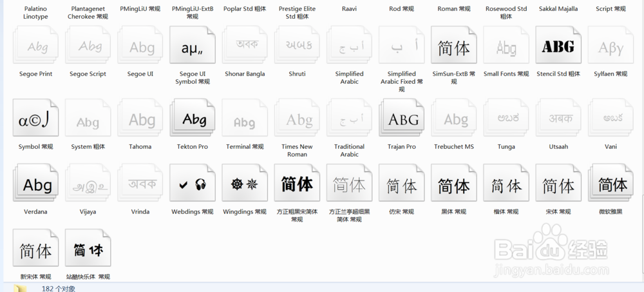Click the Sakkal Majalla label
This screenshot has width=644, height=292.
click(x=558, y=8)
